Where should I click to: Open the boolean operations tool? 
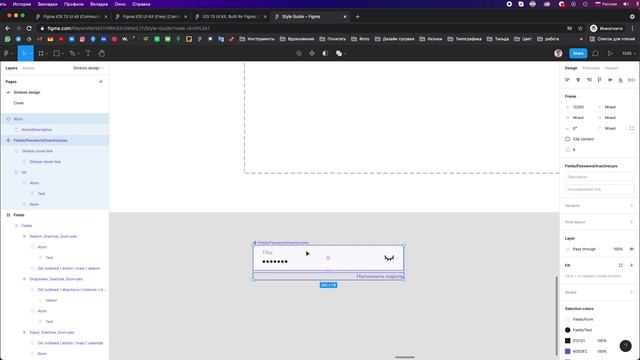pyautogui.click(x=339, y=53)
